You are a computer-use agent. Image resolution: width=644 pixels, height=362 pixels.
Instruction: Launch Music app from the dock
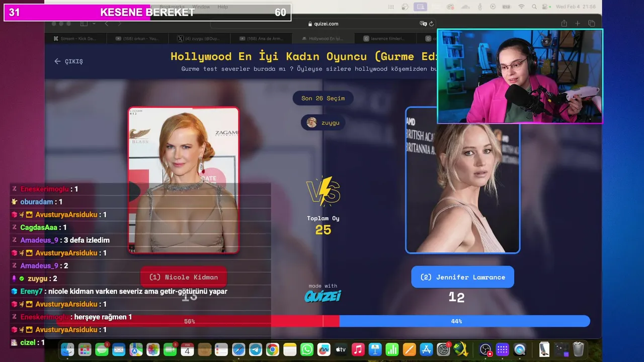pos(358,349)
